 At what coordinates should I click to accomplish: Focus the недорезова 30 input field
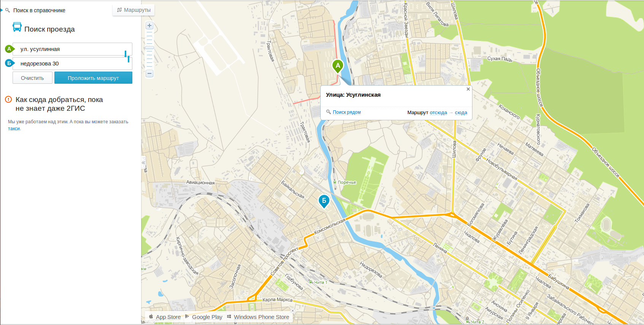[72, 64]
